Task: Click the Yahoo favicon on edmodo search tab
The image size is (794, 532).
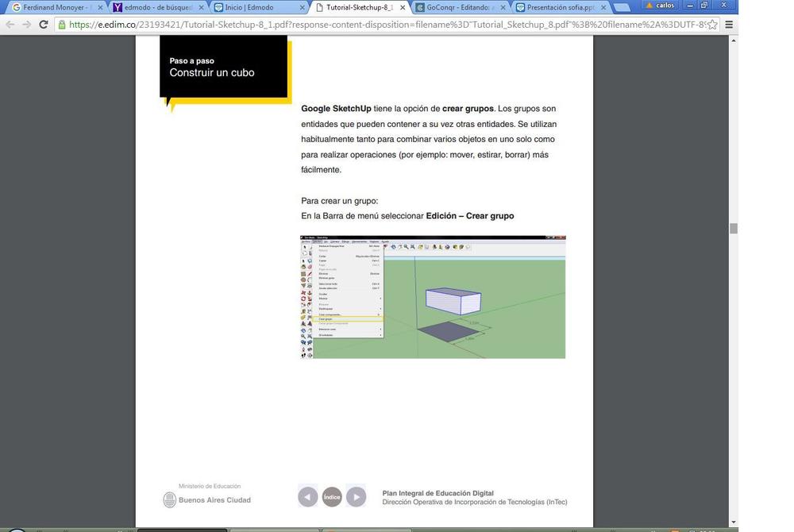Action: tap(118, 8)
